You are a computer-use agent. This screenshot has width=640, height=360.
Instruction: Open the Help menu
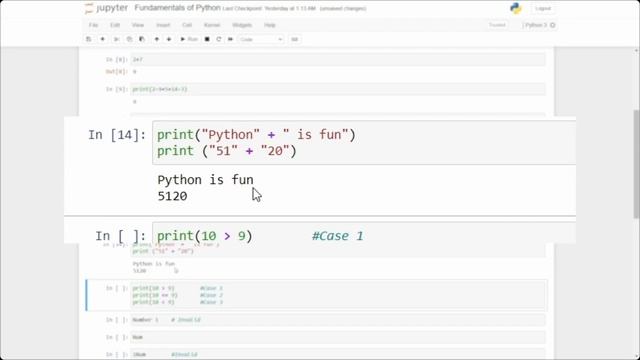269,25
